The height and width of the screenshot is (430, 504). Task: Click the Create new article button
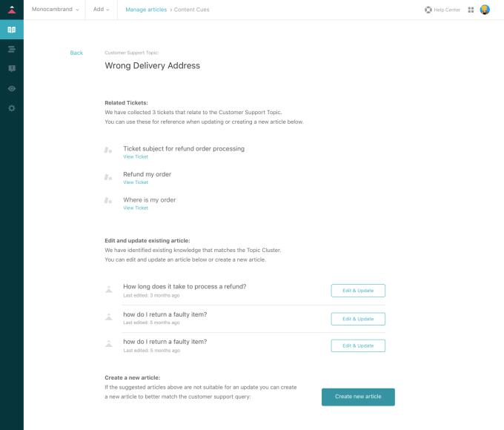358,397
